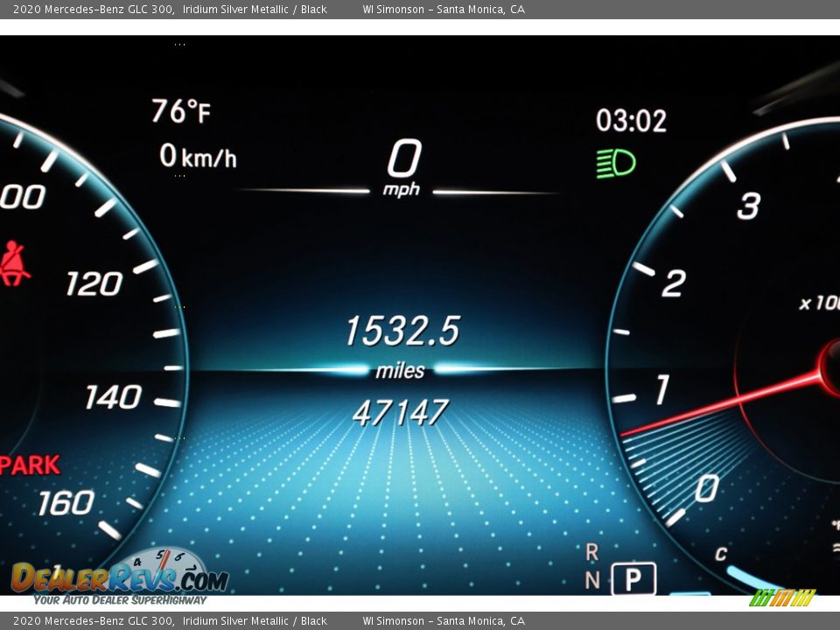
Task: Click the C coolant temperature gauge letter
Action: [x=721, y=553]
